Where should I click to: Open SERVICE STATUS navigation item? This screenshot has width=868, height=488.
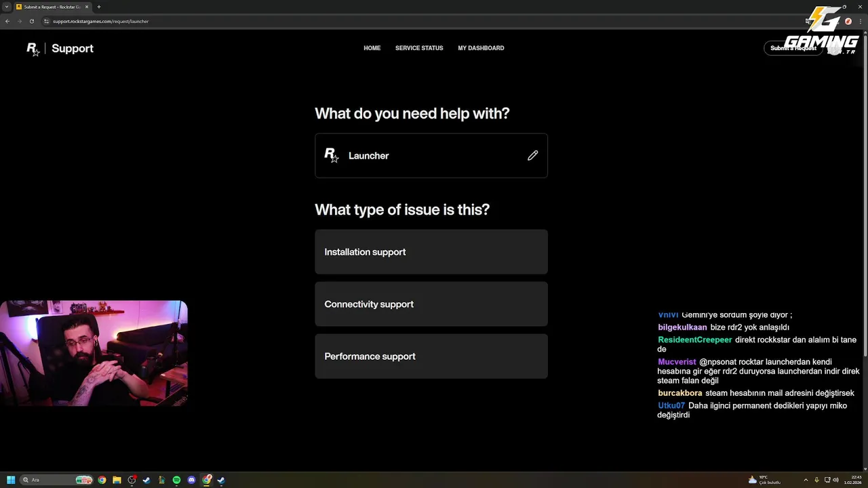(419, 48)
